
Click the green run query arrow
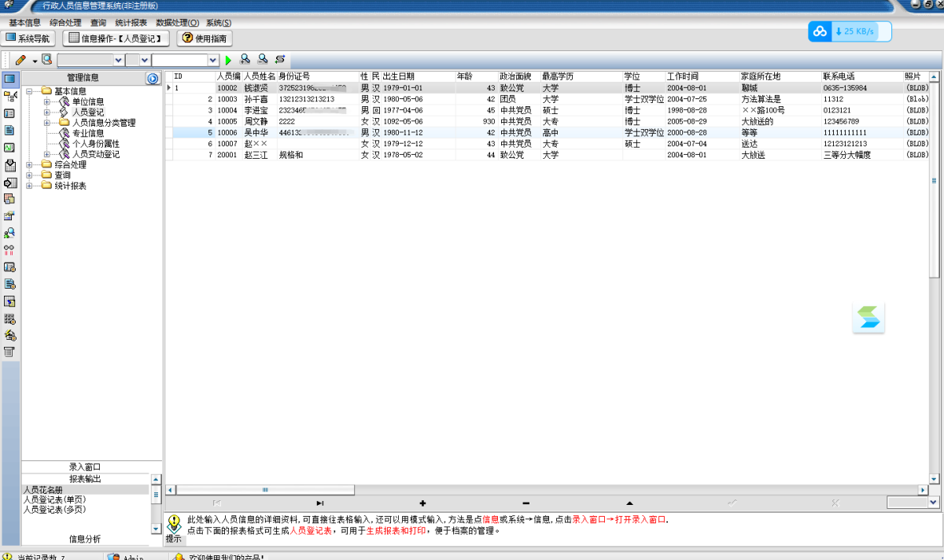[x=228, y=61]
